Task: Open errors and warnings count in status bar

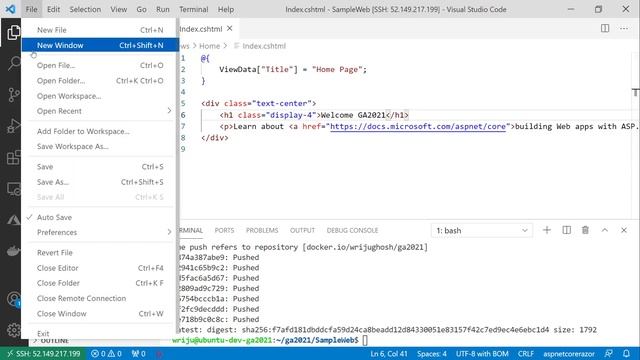Action: [107, 353]
